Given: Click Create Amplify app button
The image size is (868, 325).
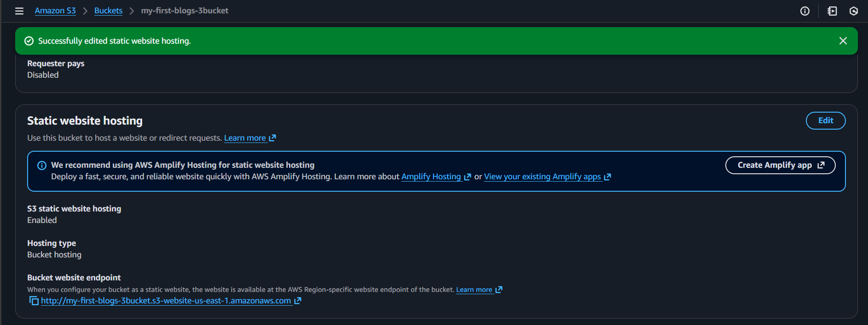Looking at the screenshot, I should [x=781, y=165].
